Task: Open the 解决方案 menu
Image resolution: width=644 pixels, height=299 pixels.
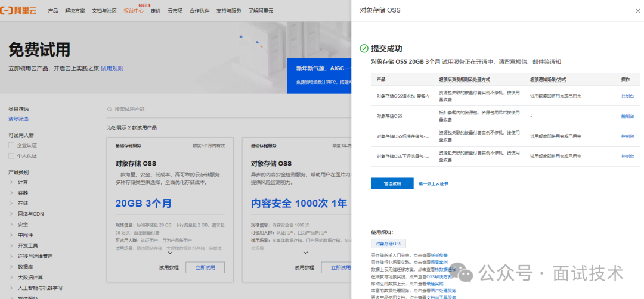Action: 75,11
